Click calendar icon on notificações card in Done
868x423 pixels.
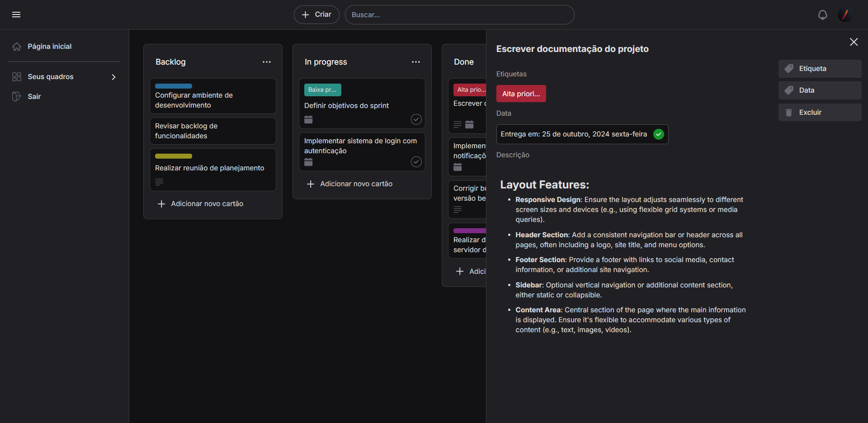[x=458, y=167]
